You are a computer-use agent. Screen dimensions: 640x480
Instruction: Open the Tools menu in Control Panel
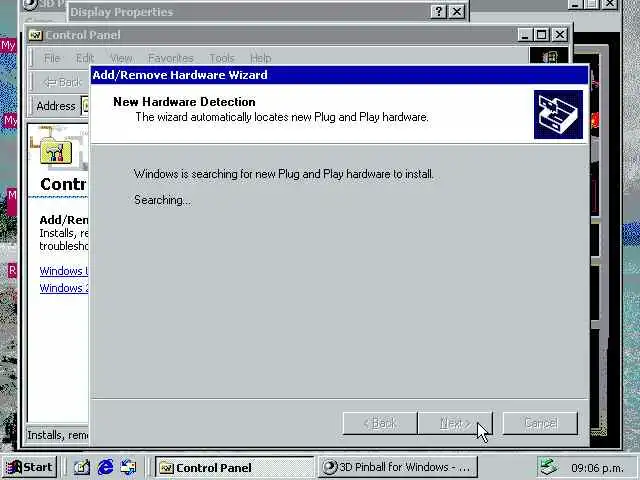pyautogui.click(x=222, y=58)
